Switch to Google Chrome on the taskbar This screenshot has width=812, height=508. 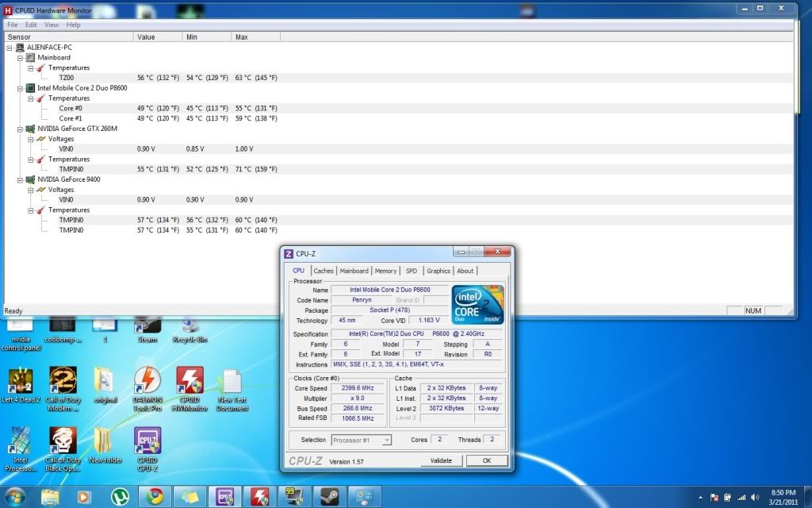point(155,497)
